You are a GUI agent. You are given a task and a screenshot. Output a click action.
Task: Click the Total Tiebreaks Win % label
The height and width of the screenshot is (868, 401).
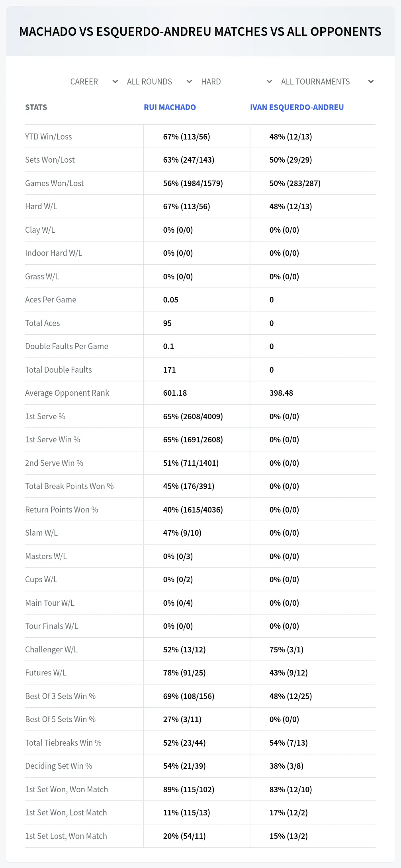click(63, 743)
